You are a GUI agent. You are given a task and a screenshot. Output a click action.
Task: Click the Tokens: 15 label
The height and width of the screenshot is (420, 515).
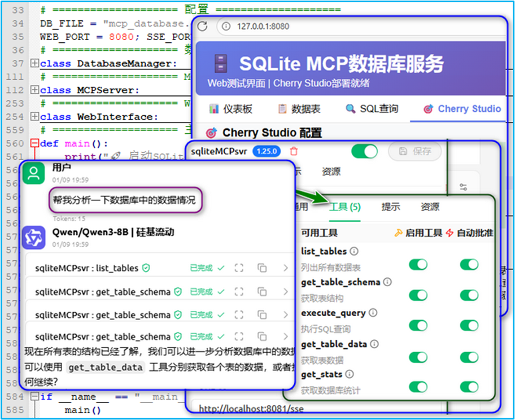tap(69, 218)
